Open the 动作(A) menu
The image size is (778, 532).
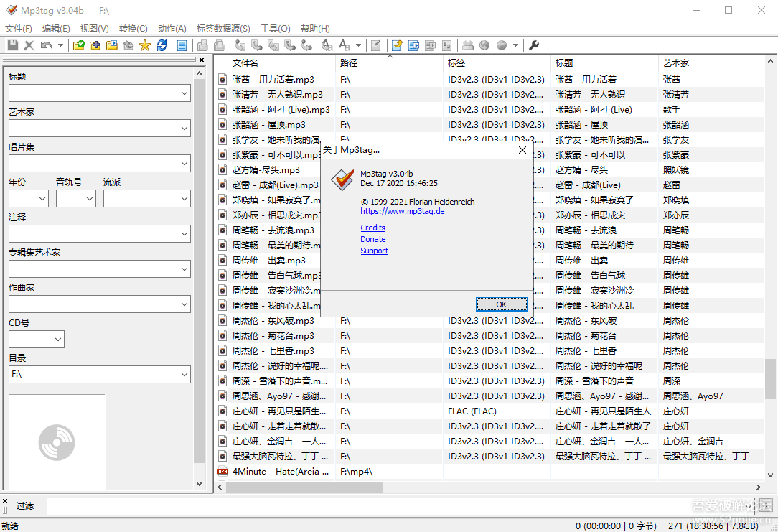(x=172, y=28)
